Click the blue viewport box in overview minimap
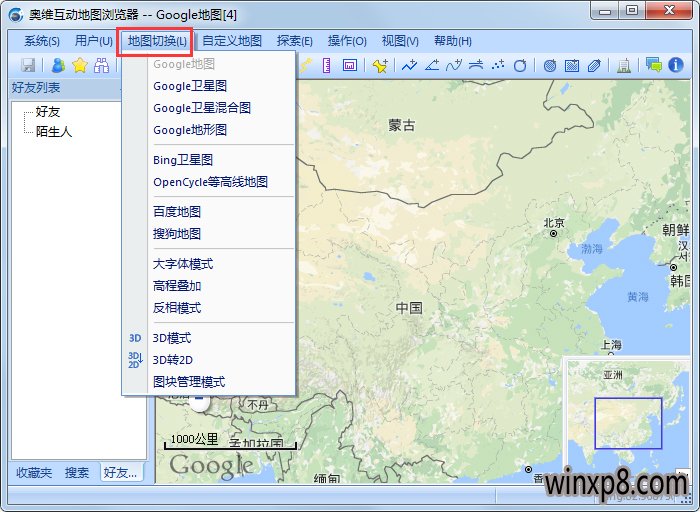Screen dimensions: 700x512 click(x=628, y=423)
